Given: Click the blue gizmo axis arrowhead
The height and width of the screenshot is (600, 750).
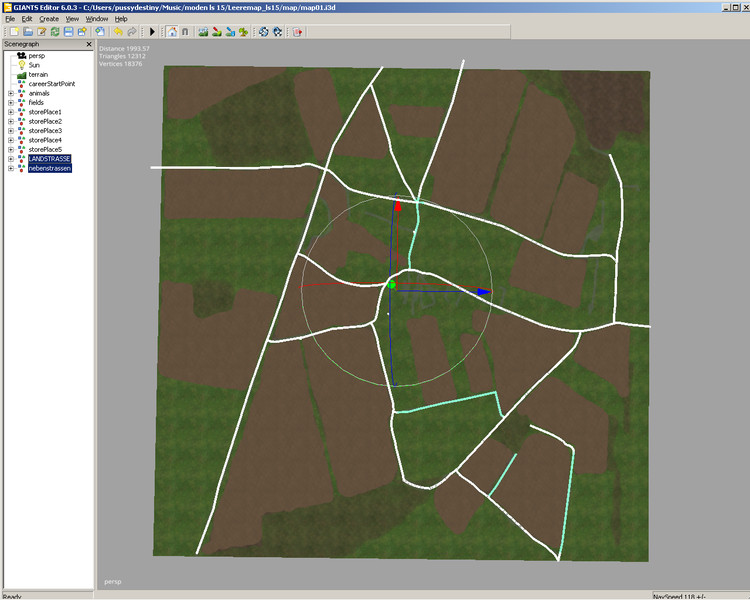Looking at the screenshot, I should click(x=484, y=292).
